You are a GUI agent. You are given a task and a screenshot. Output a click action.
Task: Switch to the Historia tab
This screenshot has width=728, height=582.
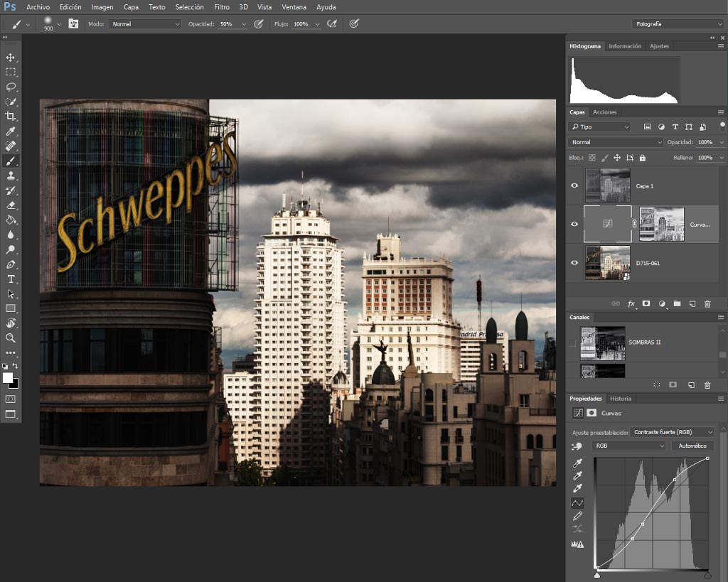coord(620,399)
